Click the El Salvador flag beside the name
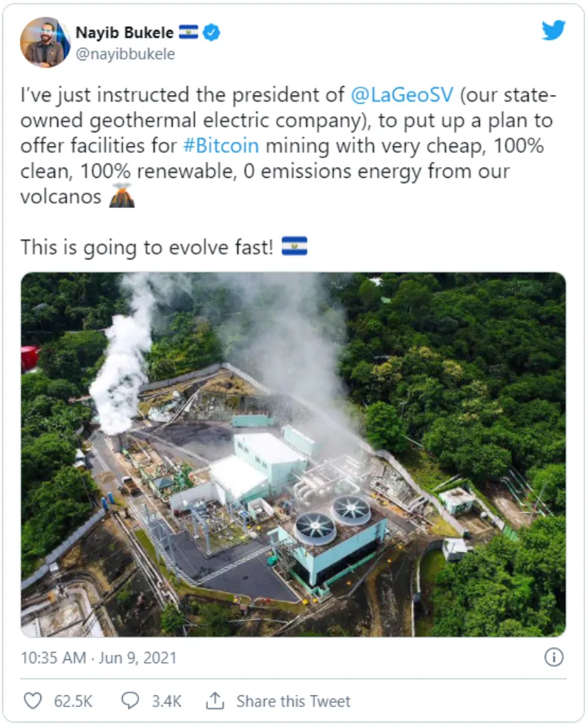The image size is (588, 727). click(x=188, y=32)
